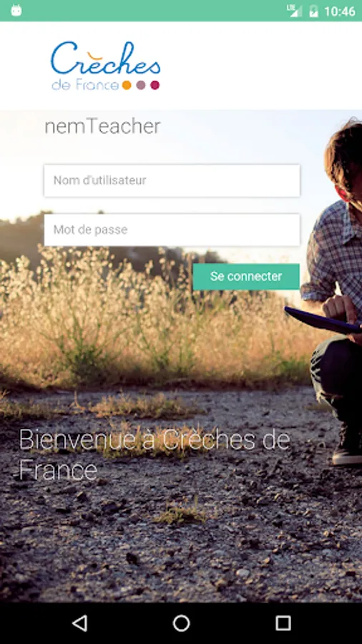Tap the battery charging icon

[x=313, y=11]
